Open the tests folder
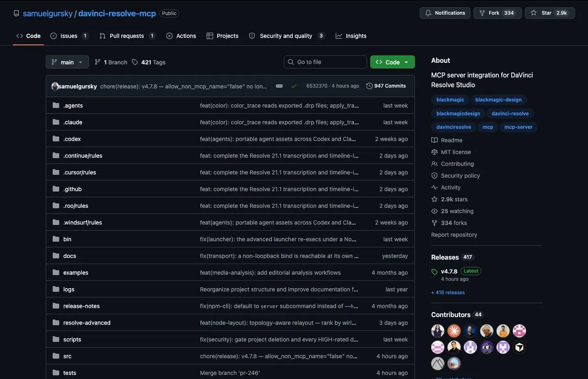The width and height of the screenshot is (588, 379). [x=70, y=373]
